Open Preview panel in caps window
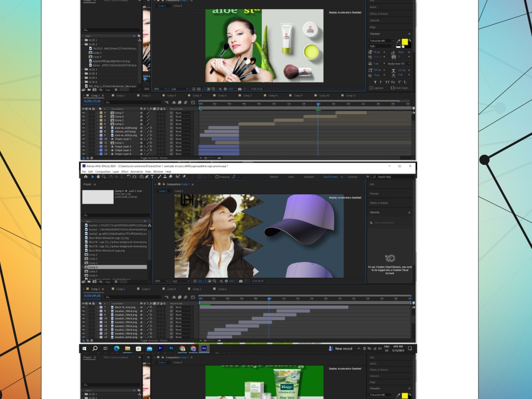The height and width of the screenshot is (399, 532). point(374,194)
